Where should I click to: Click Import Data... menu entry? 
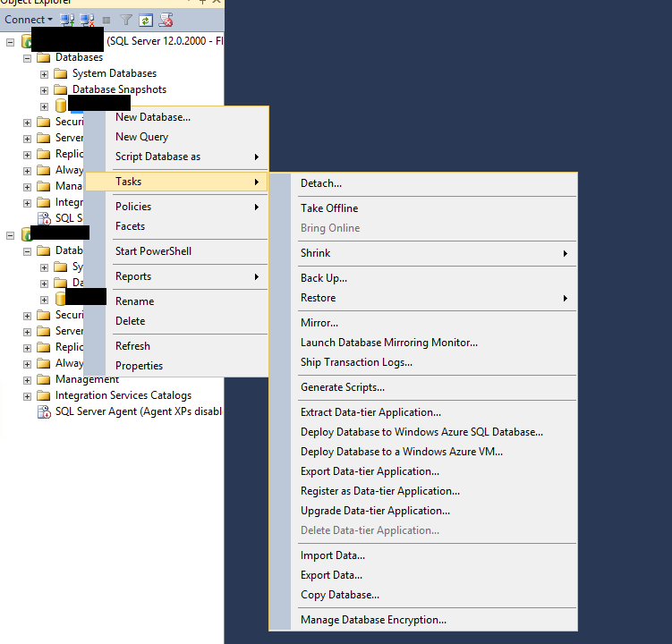pyautogui.click(x=423, y=555)
